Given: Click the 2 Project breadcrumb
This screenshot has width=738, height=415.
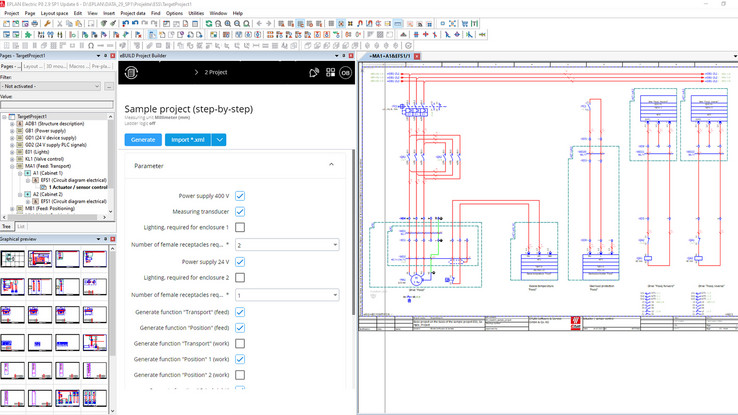Looking at the screenshot, I should click(216, 72).
